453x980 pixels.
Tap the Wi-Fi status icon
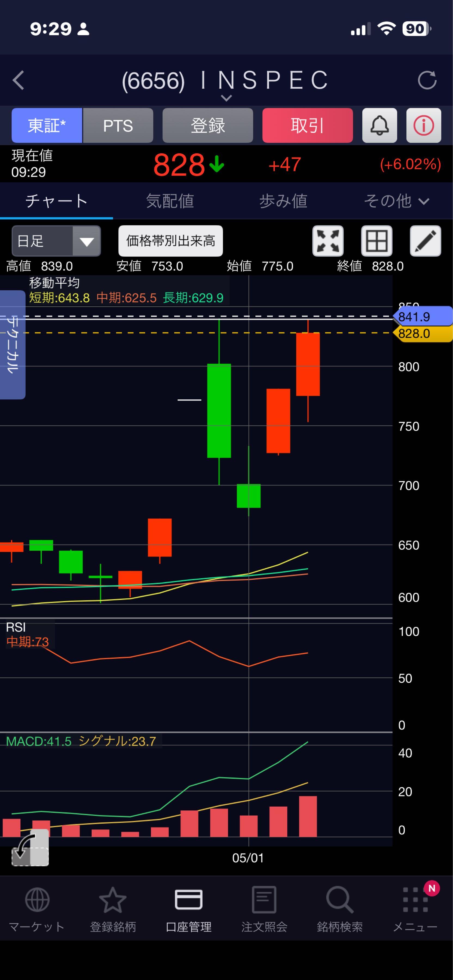(x=386, y=29)
